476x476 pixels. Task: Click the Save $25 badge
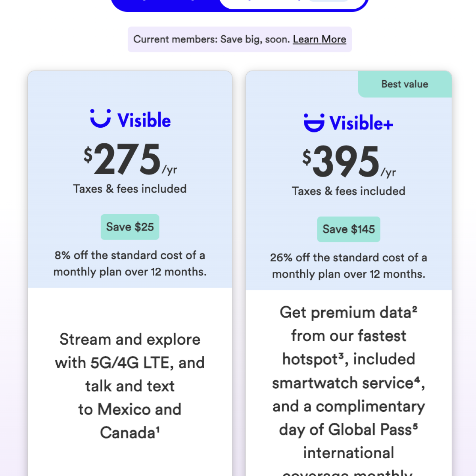point(130,227)
